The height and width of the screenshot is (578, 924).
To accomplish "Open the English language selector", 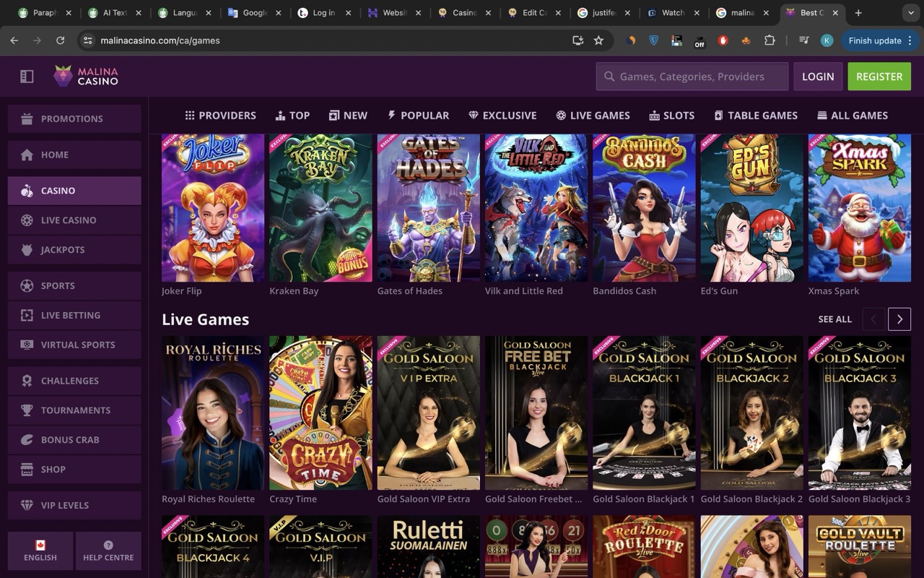I will click(x=40, y=551).
